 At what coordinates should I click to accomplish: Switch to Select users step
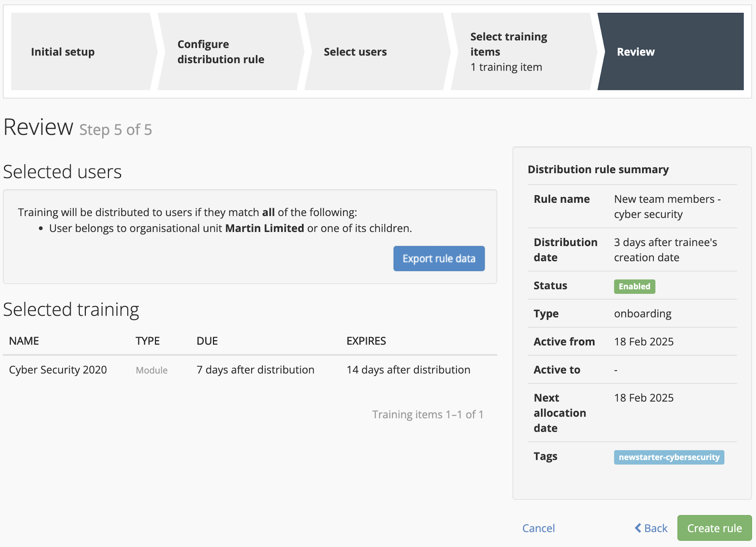[x=355, y=52]
